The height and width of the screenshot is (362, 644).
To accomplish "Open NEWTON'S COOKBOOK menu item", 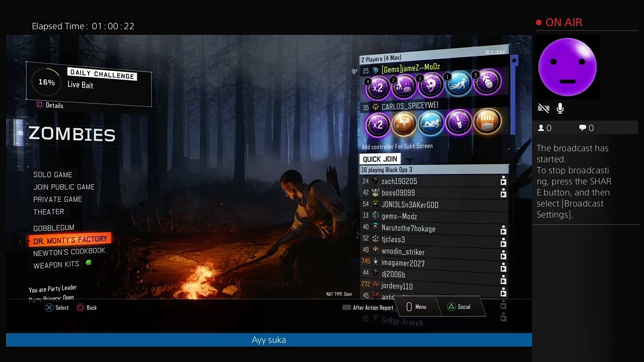I will 69,252.
